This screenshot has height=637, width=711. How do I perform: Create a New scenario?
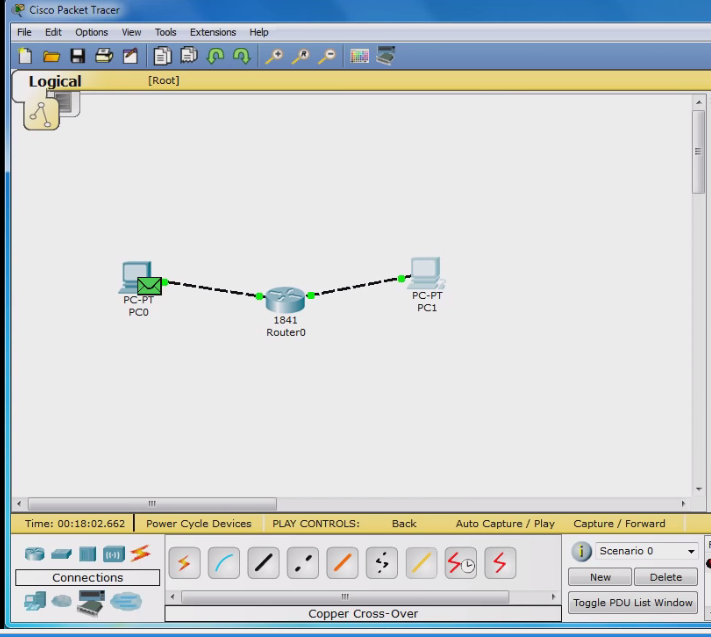600,577
